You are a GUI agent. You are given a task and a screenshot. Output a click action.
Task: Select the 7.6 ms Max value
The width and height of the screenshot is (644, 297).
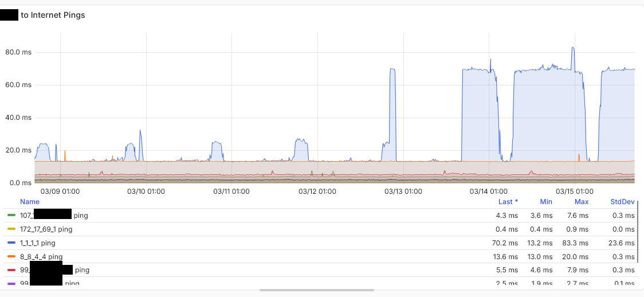point(578,215)
